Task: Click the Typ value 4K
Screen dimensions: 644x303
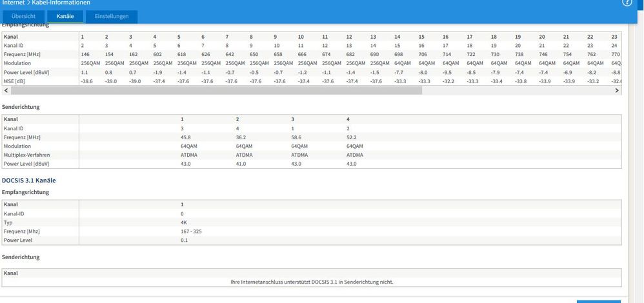Action: coord(184,222)
